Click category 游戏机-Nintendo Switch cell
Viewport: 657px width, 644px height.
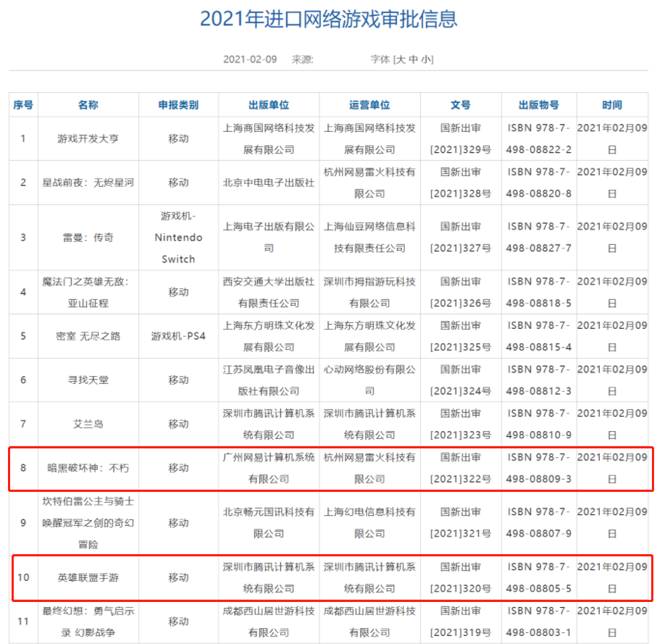(178, 238)
